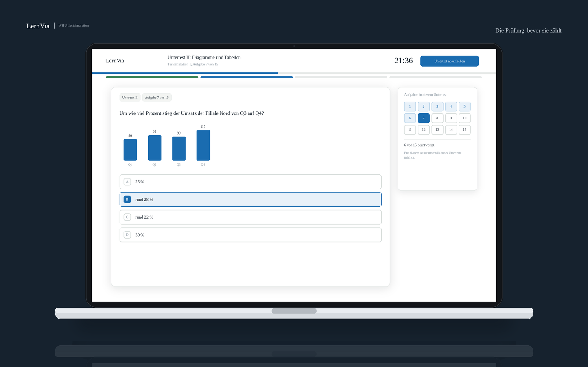Go to question 1 in the navigator
The width and height of the screenshot is (588, 367).
(410, 106)
